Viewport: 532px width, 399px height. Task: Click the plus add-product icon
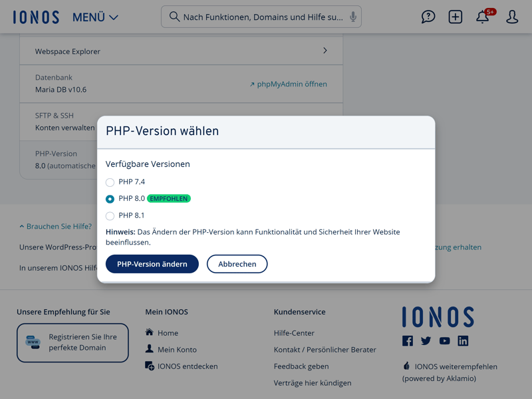coord(455,17)
